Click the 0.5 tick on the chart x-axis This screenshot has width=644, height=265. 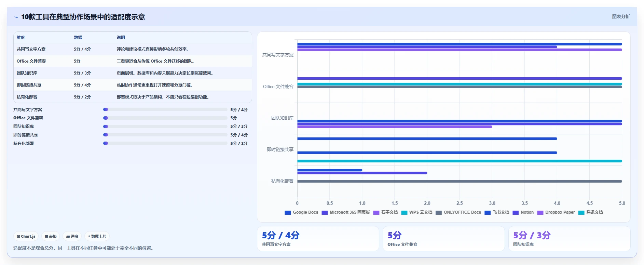tap(330, 203)
